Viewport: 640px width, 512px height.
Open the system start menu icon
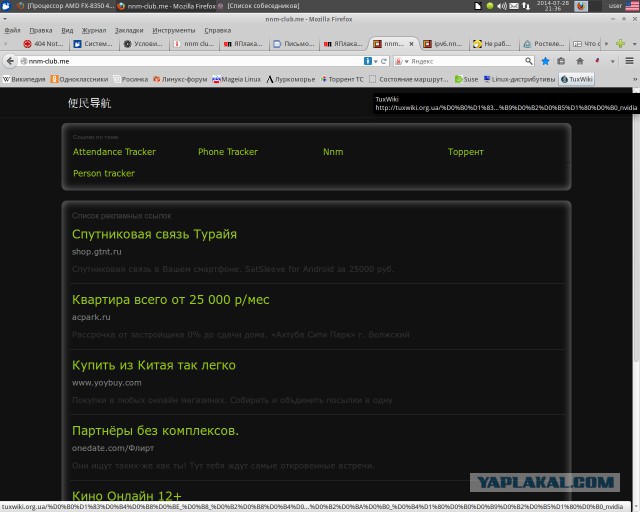pos(6,6)
